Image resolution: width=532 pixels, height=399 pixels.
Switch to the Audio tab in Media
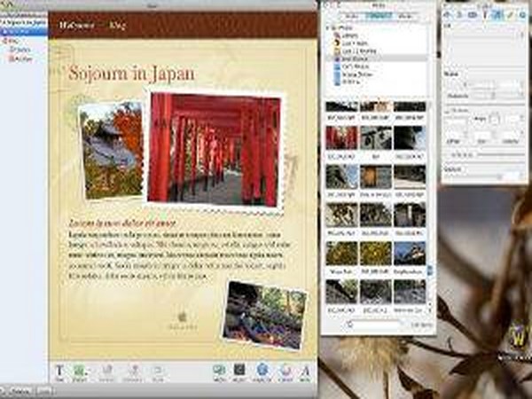(x=351, y=16)
